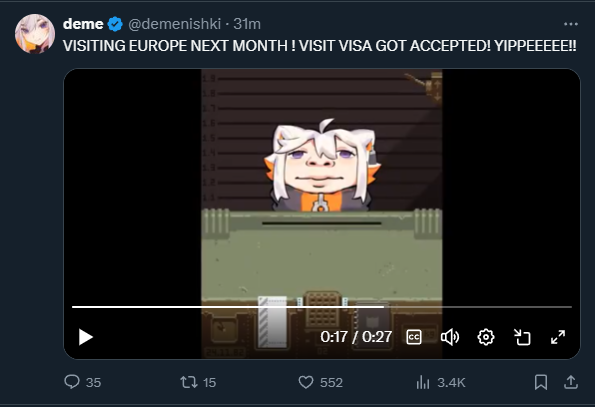This screenshot has width=595, height=407.
Task: Play the video with the play button
Action: coord(86,337)
